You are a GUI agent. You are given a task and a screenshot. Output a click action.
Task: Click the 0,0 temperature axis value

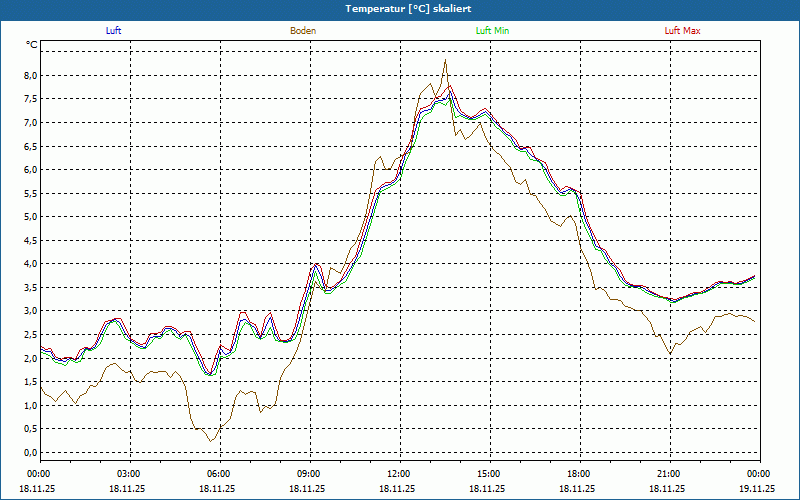(30, 453)
